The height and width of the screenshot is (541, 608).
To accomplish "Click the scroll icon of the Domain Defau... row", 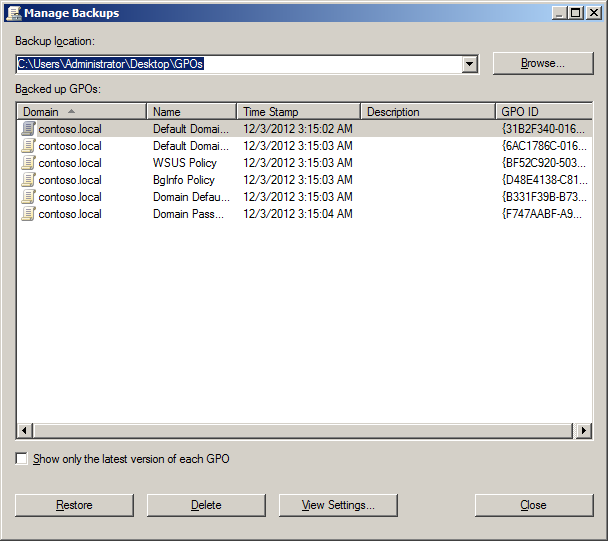I will click(28, 197).
